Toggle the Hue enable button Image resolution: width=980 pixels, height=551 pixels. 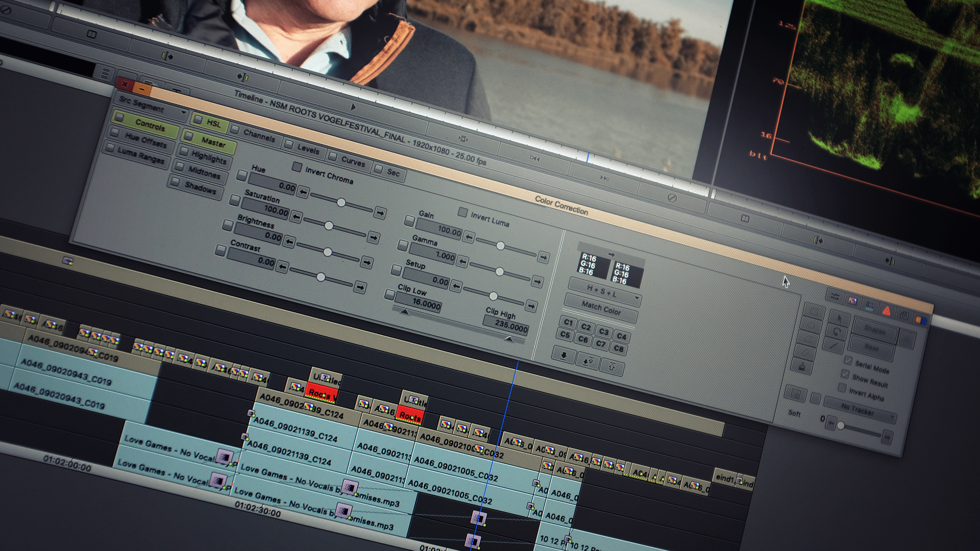(x=241, y=176)
